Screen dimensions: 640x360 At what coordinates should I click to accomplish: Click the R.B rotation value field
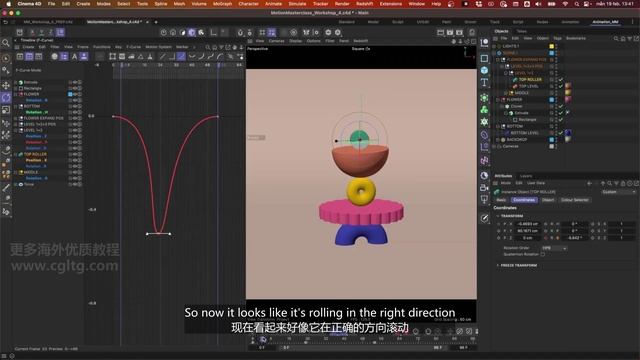click(575, 238)
